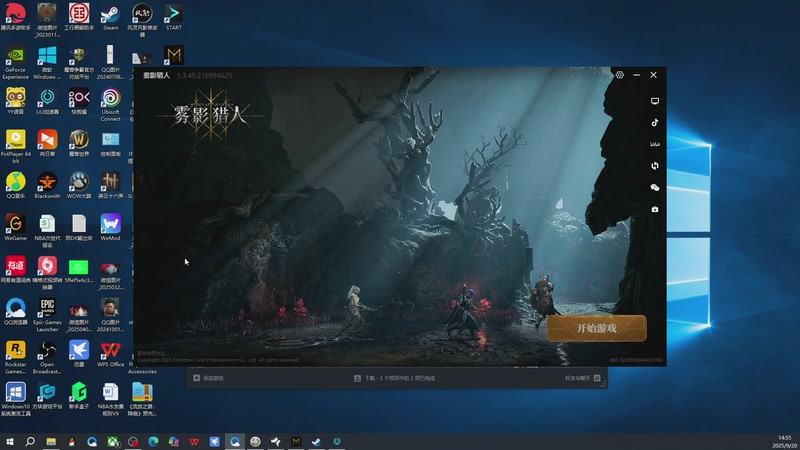Select the YY语音 desktop shortcut
This screenshot has height=450, width=800.
pos(15,102)
